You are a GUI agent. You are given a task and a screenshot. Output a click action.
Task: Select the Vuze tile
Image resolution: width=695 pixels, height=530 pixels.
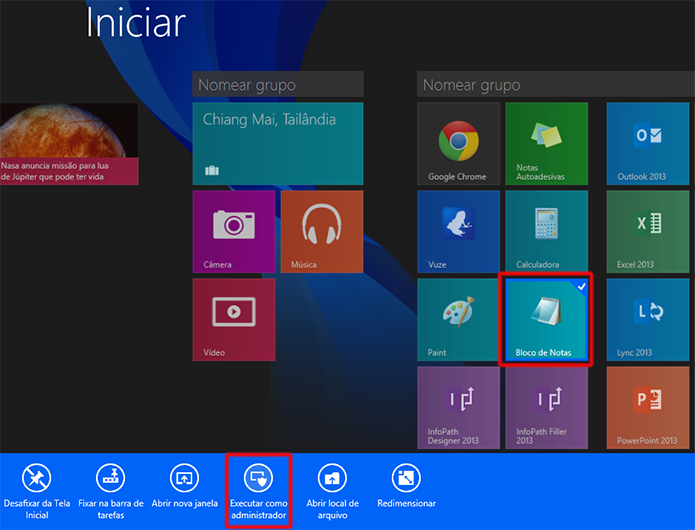[x=458, y=231]
